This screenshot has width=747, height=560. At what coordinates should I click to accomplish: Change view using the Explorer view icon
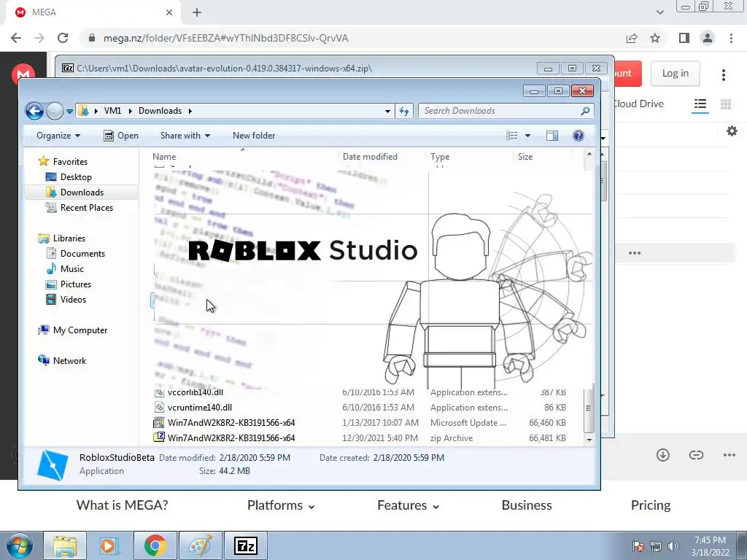[511, 136]
